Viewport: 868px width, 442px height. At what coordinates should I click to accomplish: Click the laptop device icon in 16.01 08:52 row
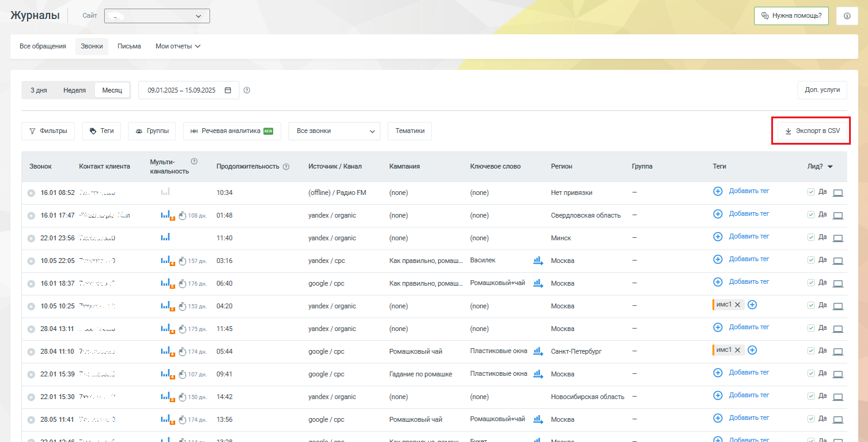[838, 193]
